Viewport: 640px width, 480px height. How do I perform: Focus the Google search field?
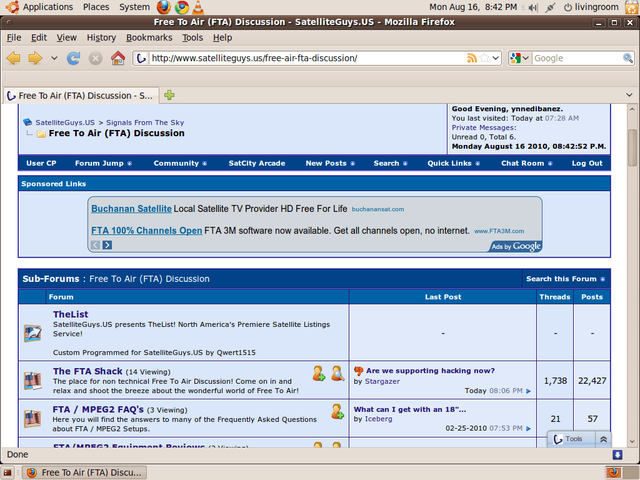pos(577,58)
